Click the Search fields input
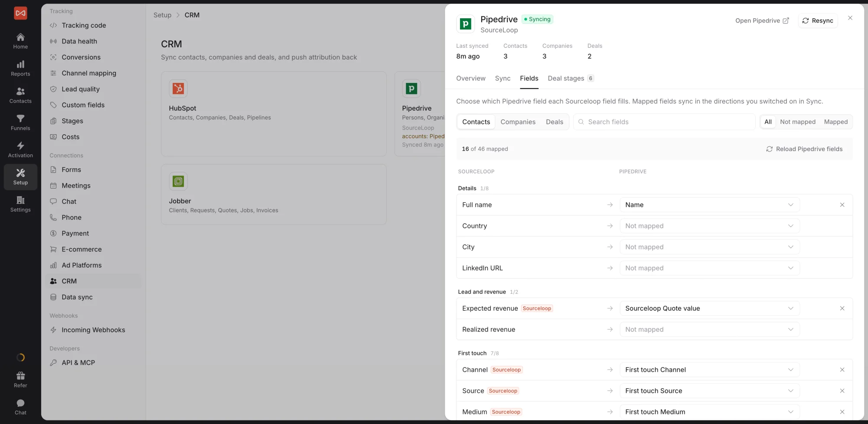 pos(664,122)
